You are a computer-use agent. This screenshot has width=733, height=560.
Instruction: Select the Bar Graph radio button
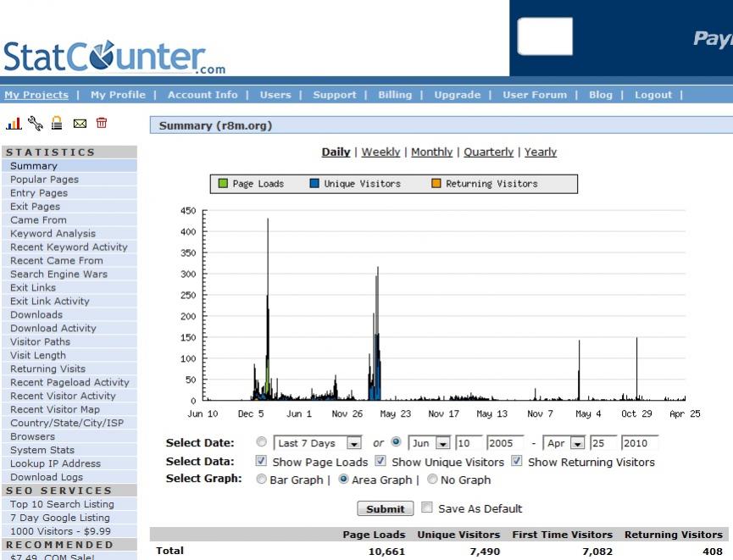[261, 479]
